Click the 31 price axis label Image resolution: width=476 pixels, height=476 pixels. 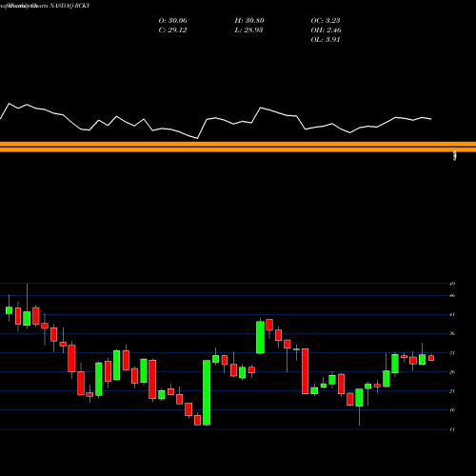[452, 353]
